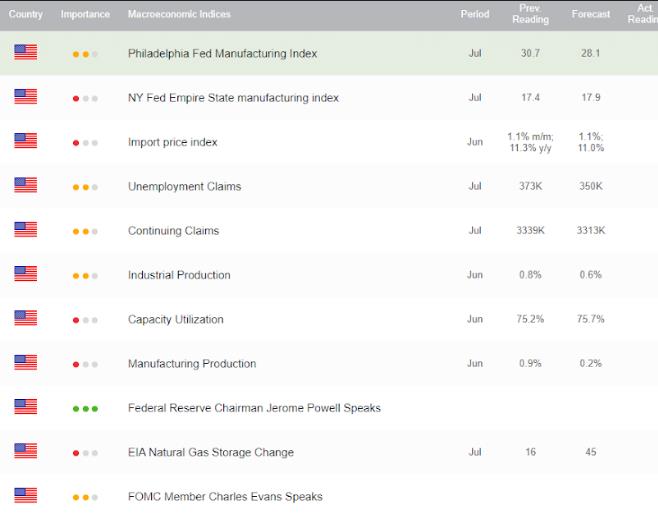The image size is (658, 514).
Task: Select Unemployment Claims forecast 350K
Action: 591,186
